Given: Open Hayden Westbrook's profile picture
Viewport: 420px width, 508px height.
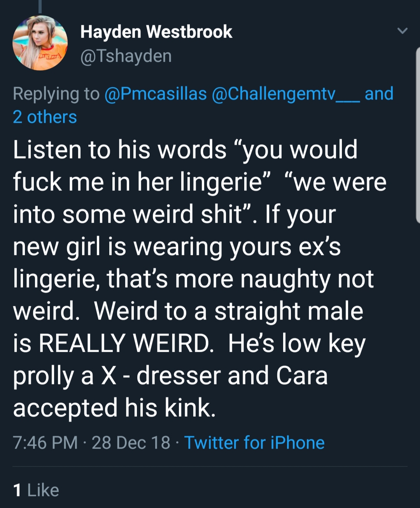Looking at the screenshot, I should coord(40,43).
